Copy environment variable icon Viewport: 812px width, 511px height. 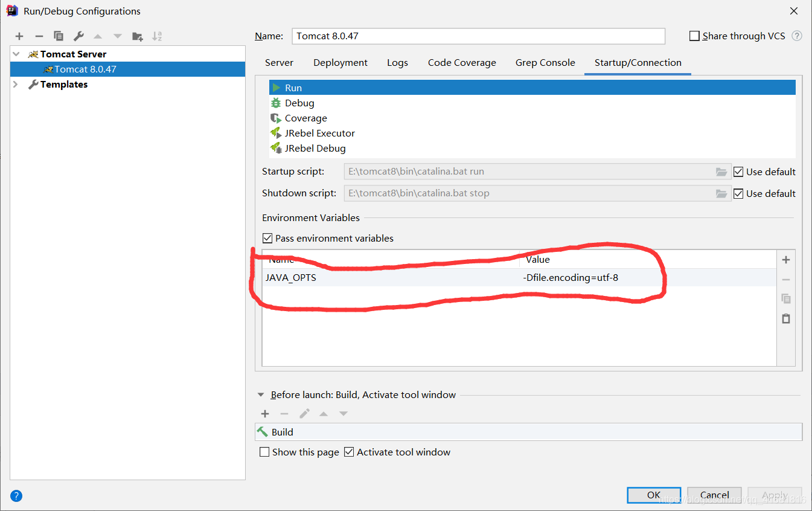click(x=785, y=298)
